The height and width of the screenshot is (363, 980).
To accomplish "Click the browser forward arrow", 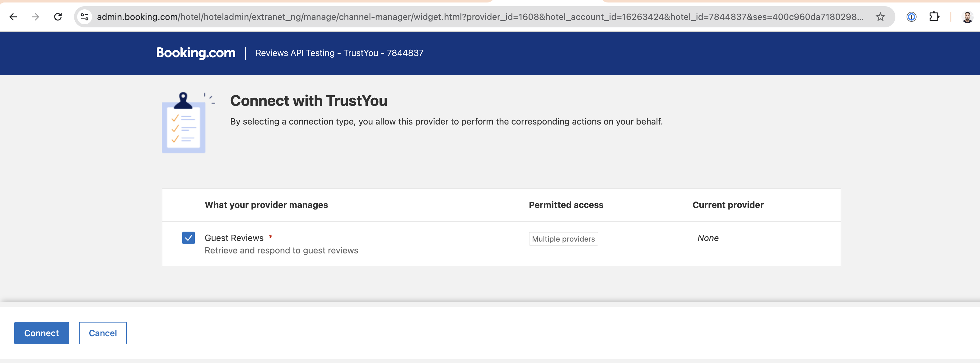I will click(x=35, y=17).
